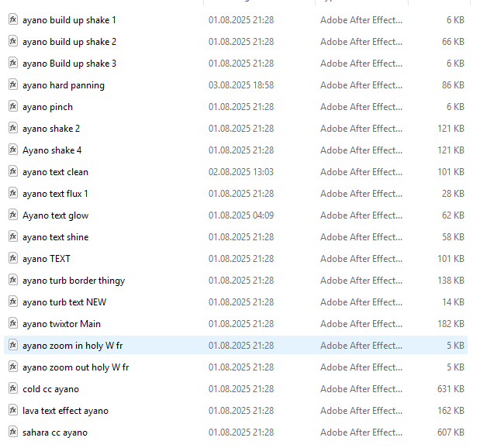This screenshot has width=480, height=448.
Task: Select file name ayano turb border thingy
Action: pos(74,281)
